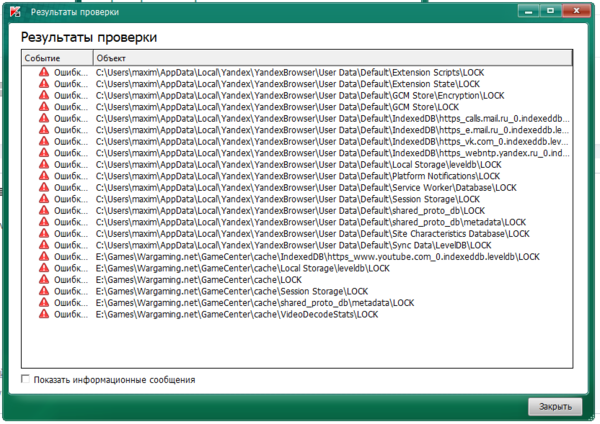
Task: Select path with https_e.mail.ru_0.indexeddb
Action: pos(333,130)
